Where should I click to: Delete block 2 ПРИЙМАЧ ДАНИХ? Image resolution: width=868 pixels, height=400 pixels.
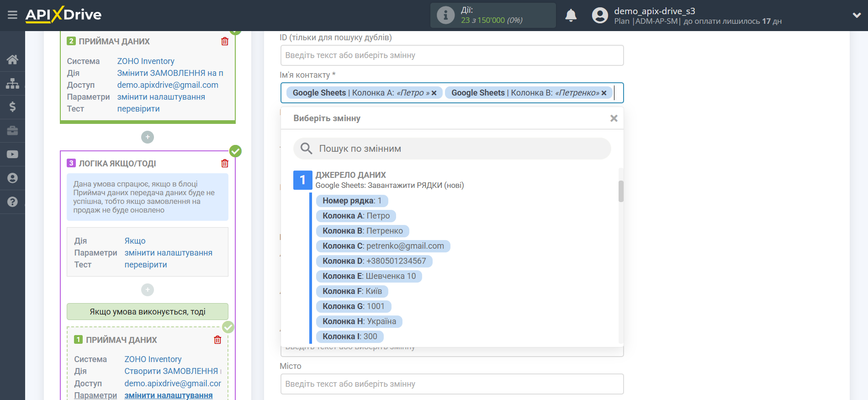tap(225, 41)
